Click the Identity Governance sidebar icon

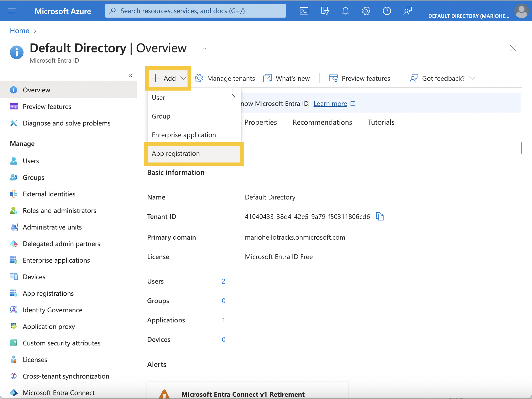[x=14, y=310]
